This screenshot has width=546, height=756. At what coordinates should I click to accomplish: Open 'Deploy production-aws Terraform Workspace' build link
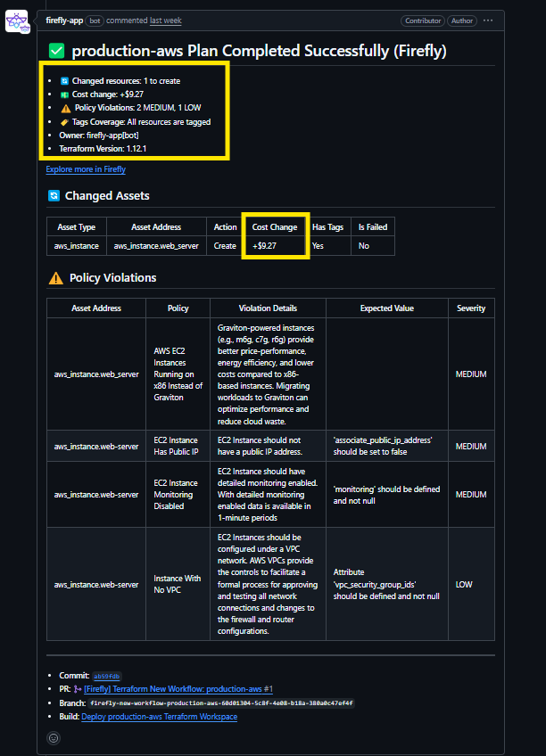[159, 717]
